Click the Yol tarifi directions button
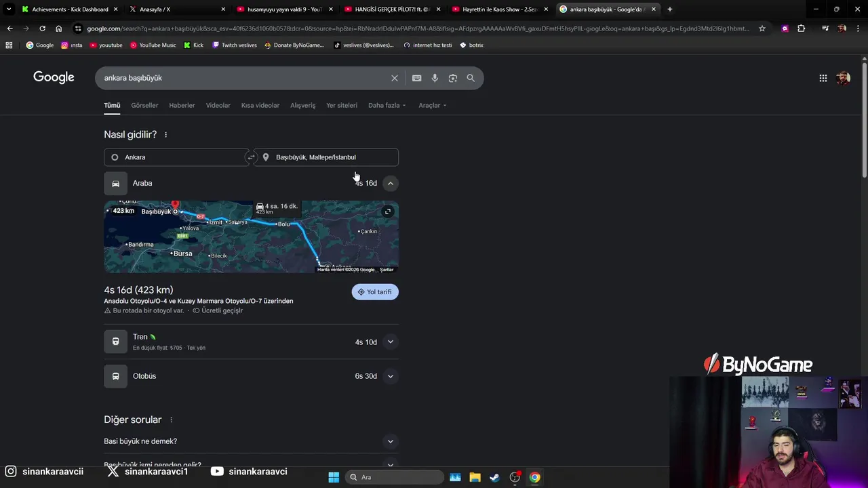 (375, 292)
